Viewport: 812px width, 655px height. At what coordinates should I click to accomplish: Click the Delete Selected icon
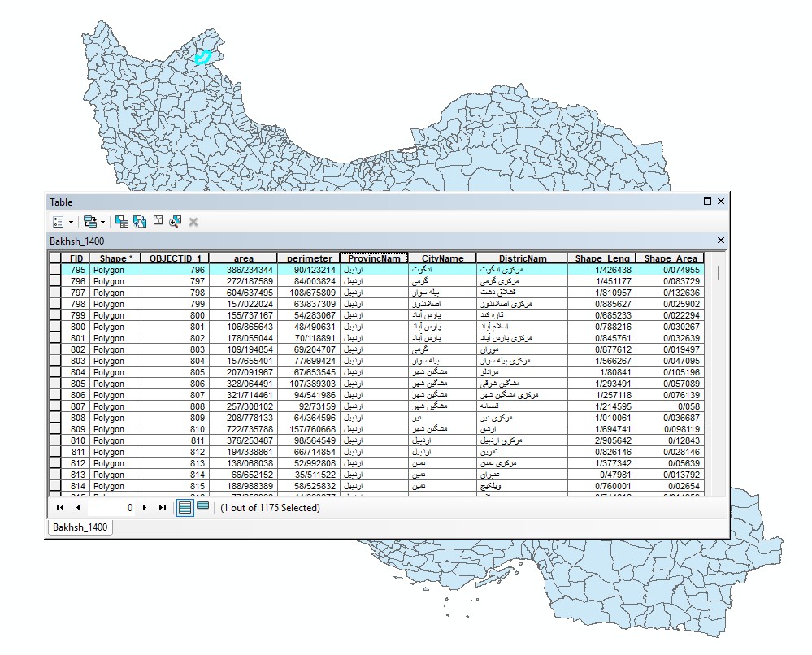point(193,222)
